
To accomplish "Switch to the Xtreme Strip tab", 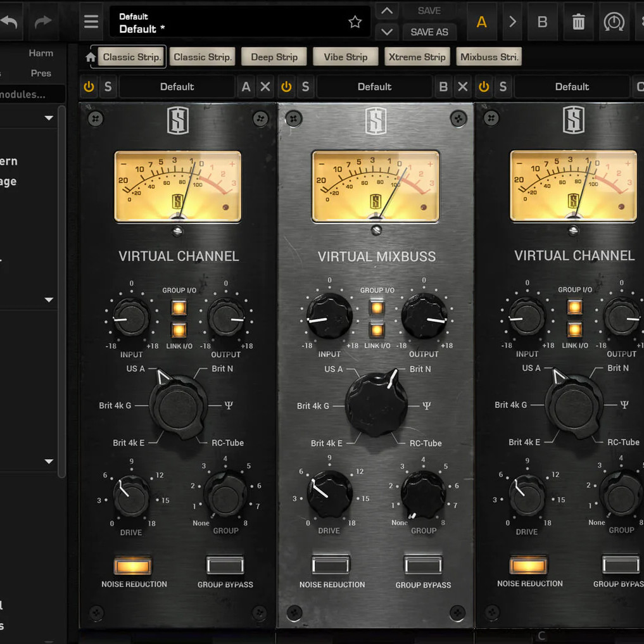I will click(x=417, y=57).
